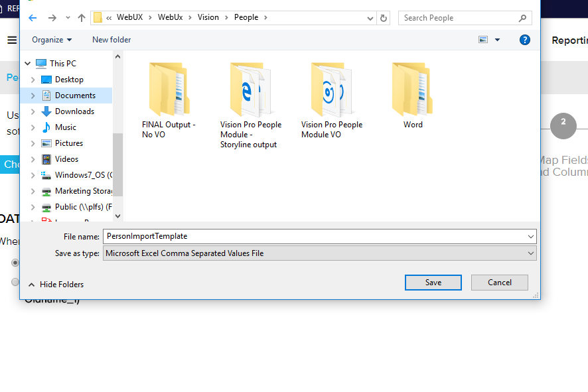Click the Save button
Image resolution: width=588 pixels, height=392 pixels.
(433, 283)
